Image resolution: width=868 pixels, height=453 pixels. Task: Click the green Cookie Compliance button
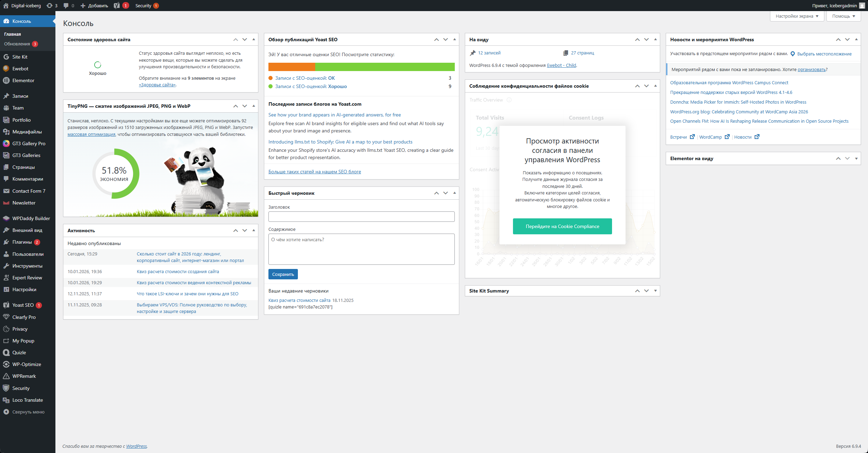562,226
